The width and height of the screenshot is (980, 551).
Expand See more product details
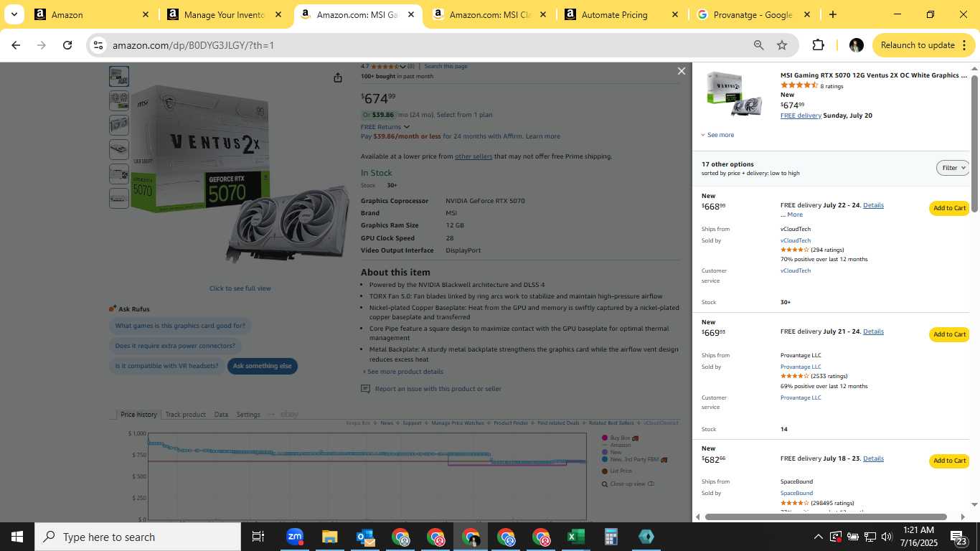(403, 372)
